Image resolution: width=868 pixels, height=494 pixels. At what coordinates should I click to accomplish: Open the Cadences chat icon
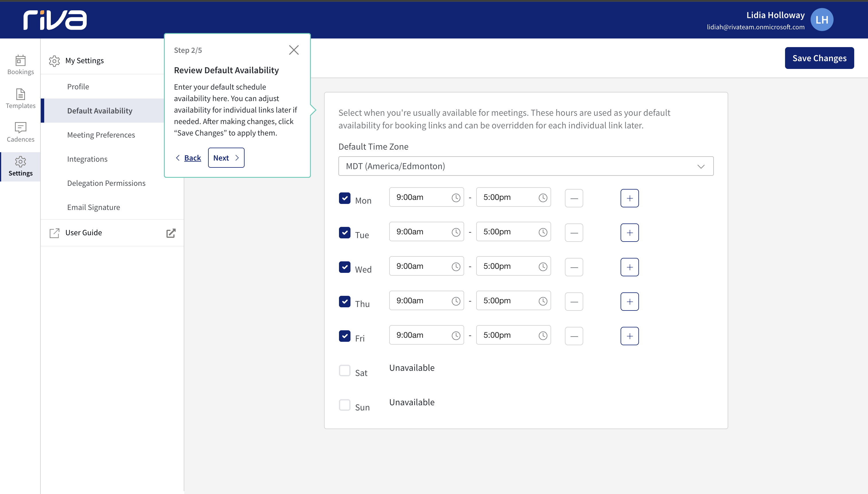20,128
